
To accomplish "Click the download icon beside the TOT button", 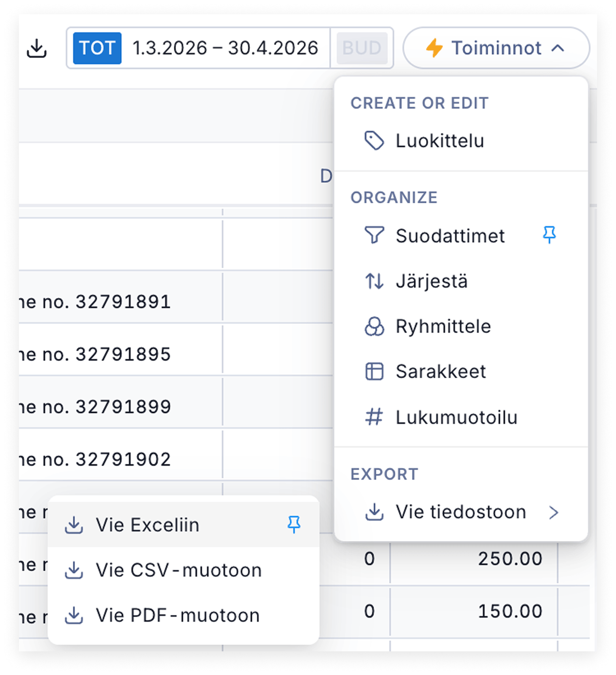I will [x=37, y=48].
